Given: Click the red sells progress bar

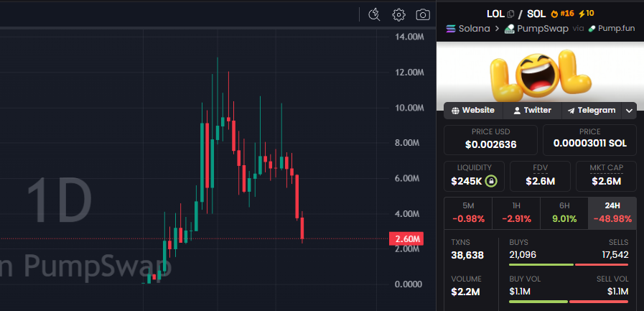Looking at the screenshot, I should click(602, 264).
